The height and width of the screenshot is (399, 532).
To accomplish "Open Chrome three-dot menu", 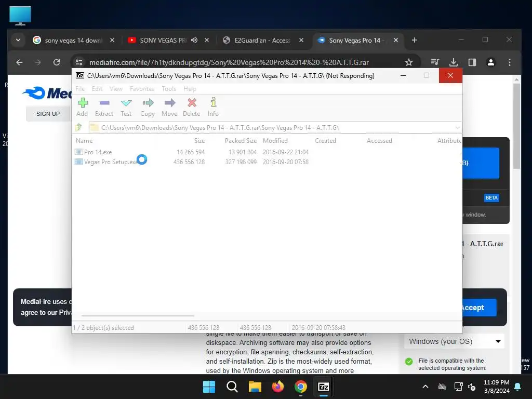I will click(509, 62).
